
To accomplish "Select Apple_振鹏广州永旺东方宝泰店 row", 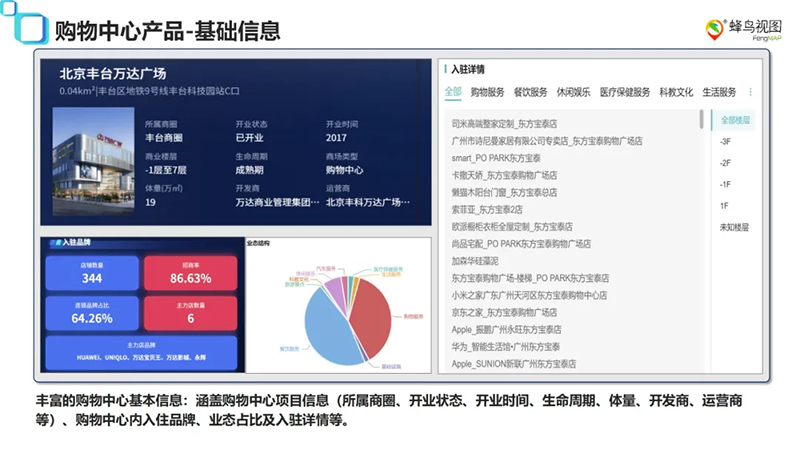I will pos(506,330).
